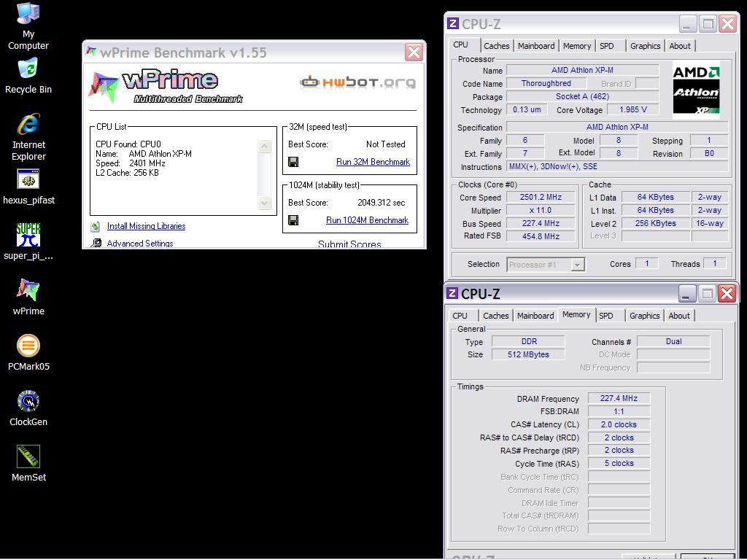Click the Install Missing Libraries icon
The height and width of the screenshot is (560, 747).
point(96,226)
